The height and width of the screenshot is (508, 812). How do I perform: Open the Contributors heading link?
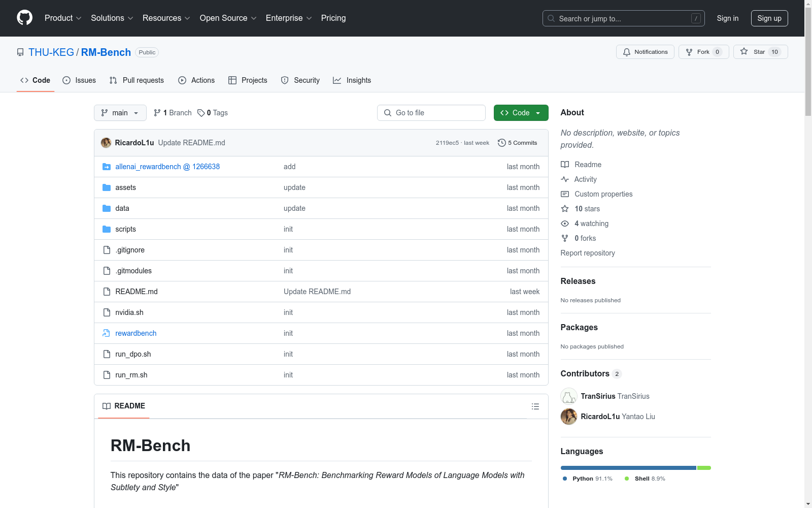(591, 373)
